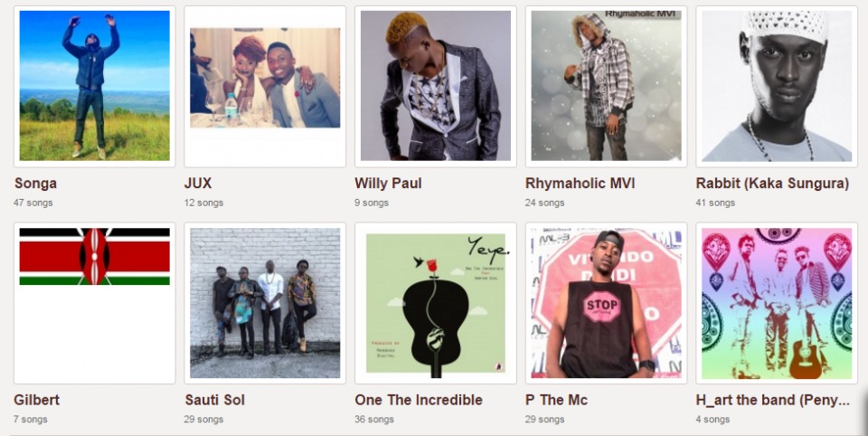The height and width of the screenshot is (436, 868).
Task: Click the truncated H_art the band title
Action: (x=773, y=400)
